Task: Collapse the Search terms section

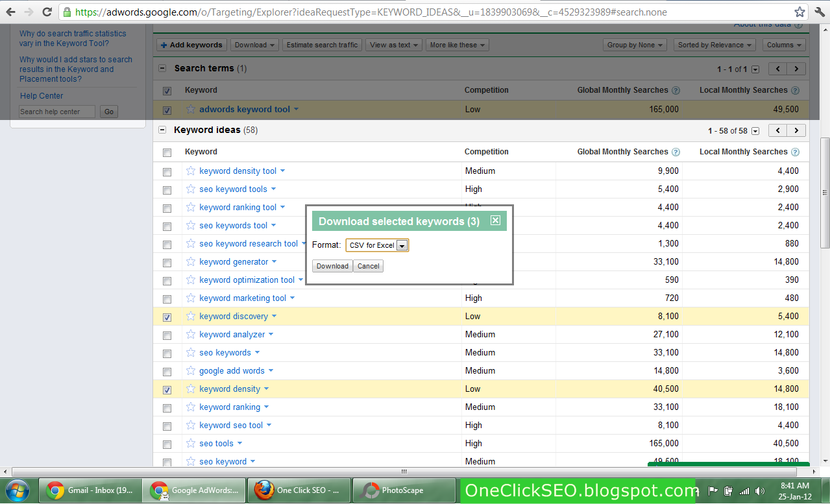Action: tap(162, 67)
